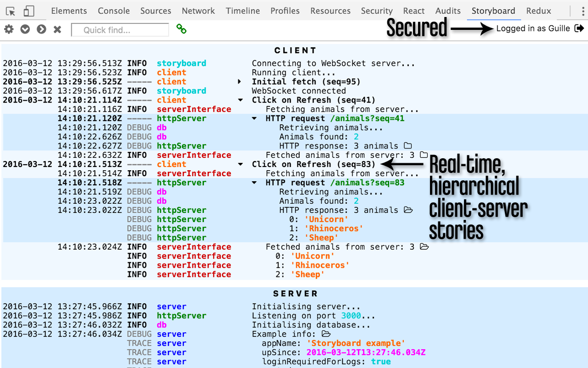
Task: Click the expand-all circle arrow icon
Action: pos(41,29)
